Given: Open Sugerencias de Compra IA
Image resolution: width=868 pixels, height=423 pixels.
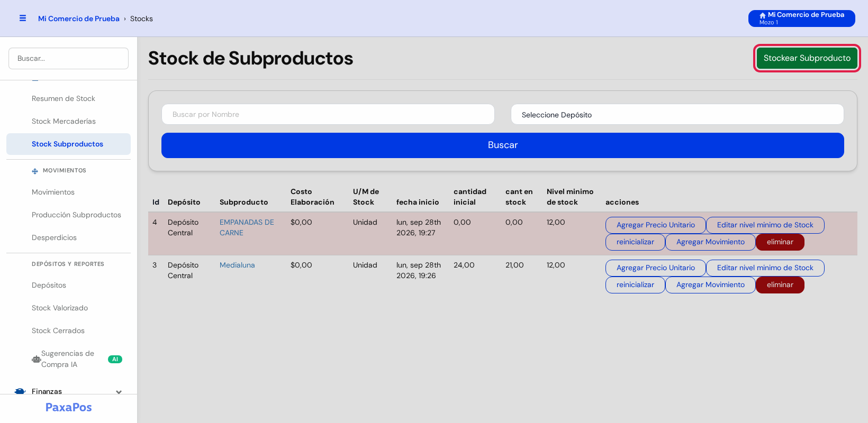Looking at the screenshot, I should 68,359.
